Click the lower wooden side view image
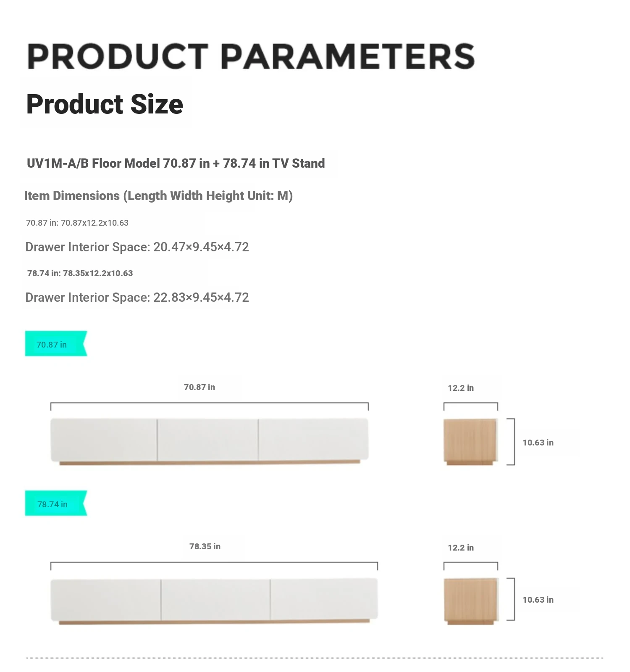Viewport: 630px width, 672px height. (471, 601)
